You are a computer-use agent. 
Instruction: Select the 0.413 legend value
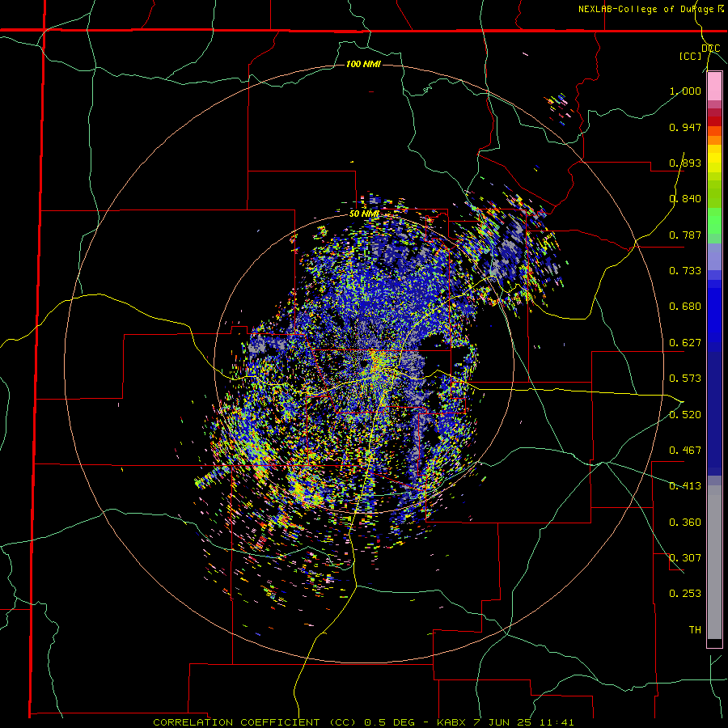(x=685, y=486)
